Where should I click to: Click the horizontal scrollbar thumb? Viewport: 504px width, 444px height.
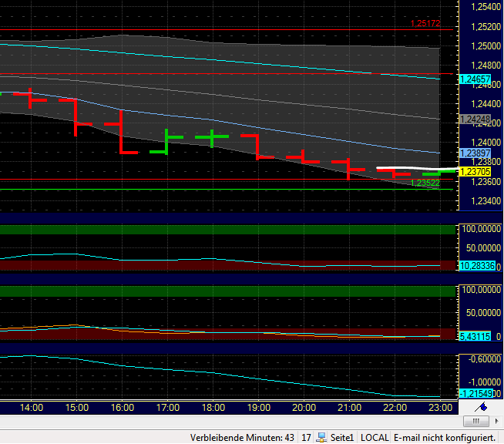[x=476, y=422]
